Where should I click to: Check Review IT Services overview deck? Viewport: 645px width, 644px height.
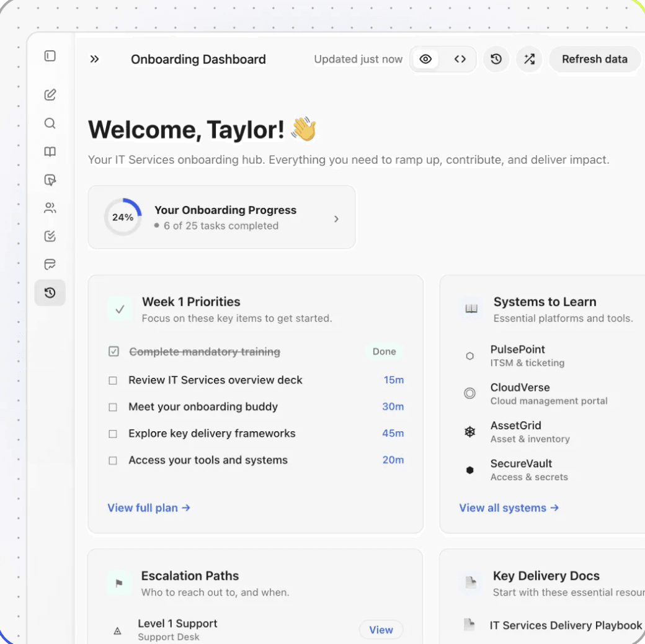click(113, 381)
